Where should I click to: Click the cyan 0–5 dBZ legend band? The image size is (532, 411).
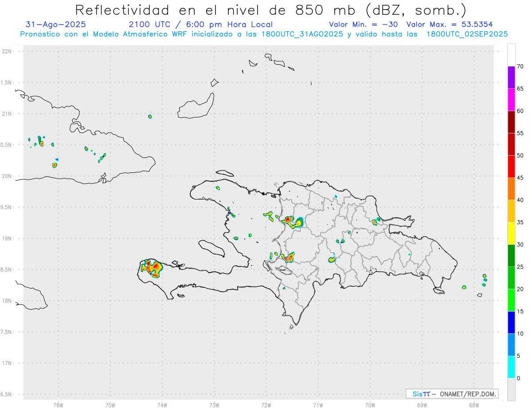[x=511, y=367]
